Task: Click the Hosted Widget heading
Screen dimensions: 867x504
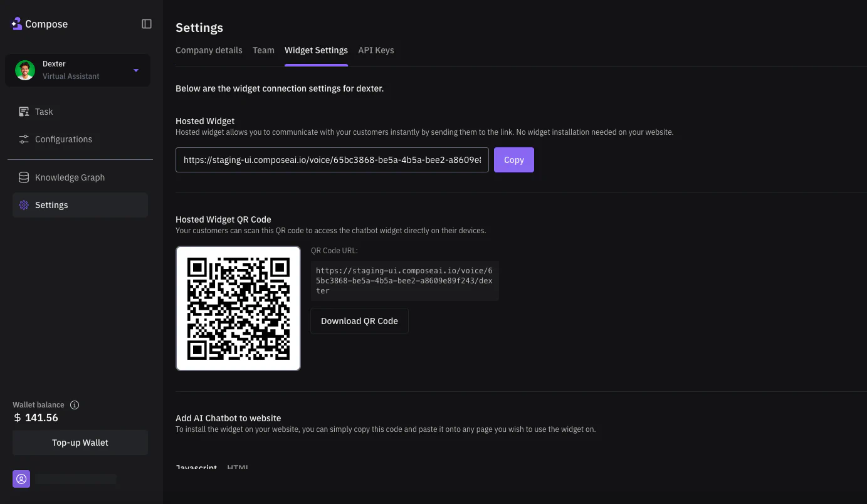Action: 205,121
